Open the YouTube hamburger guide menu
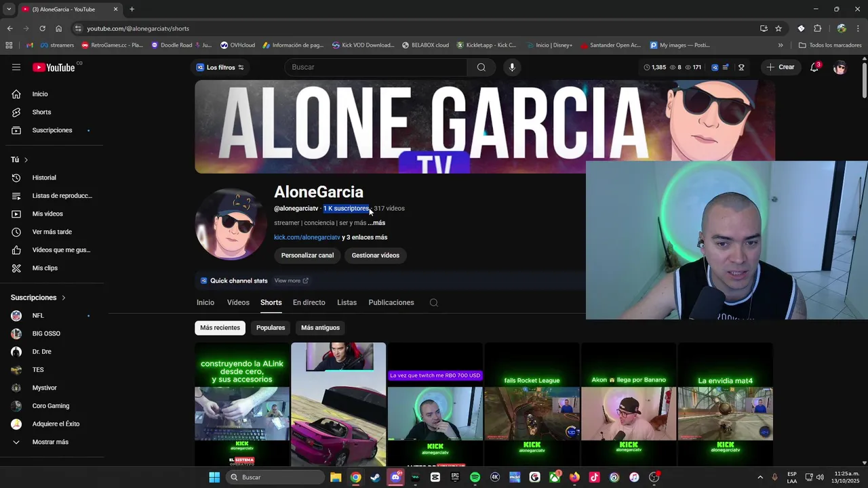 [x=16, y=67]
